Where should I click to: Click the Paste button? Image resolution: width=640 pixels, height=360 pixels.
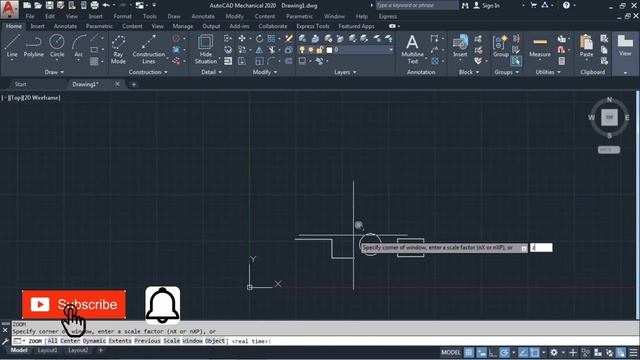586,46
